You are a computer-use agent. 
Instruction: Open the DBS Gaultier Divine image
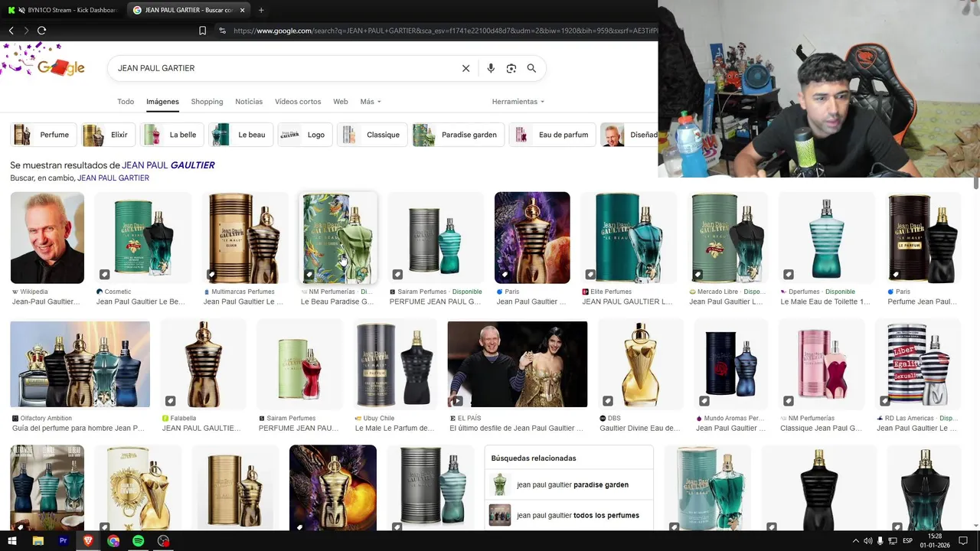pyautogui.click(x=640, y=364)
